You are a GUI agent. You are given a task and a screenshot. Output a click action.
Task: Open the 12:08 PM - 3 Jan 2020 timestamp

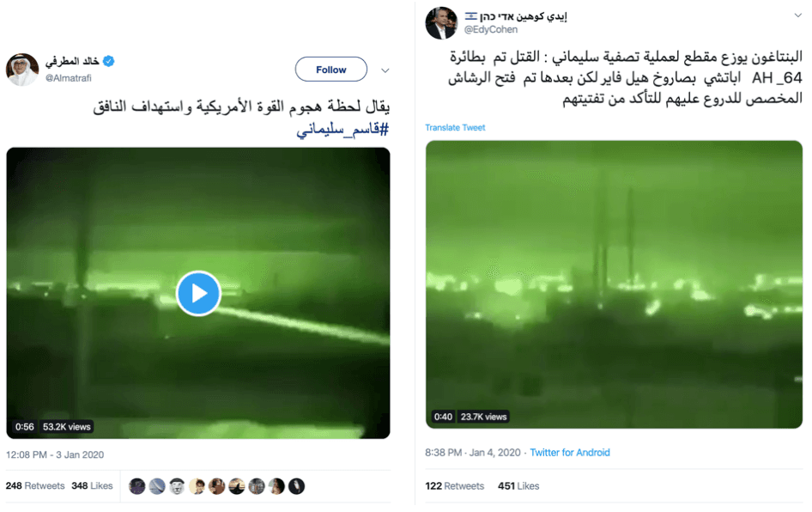click(55, 454)
